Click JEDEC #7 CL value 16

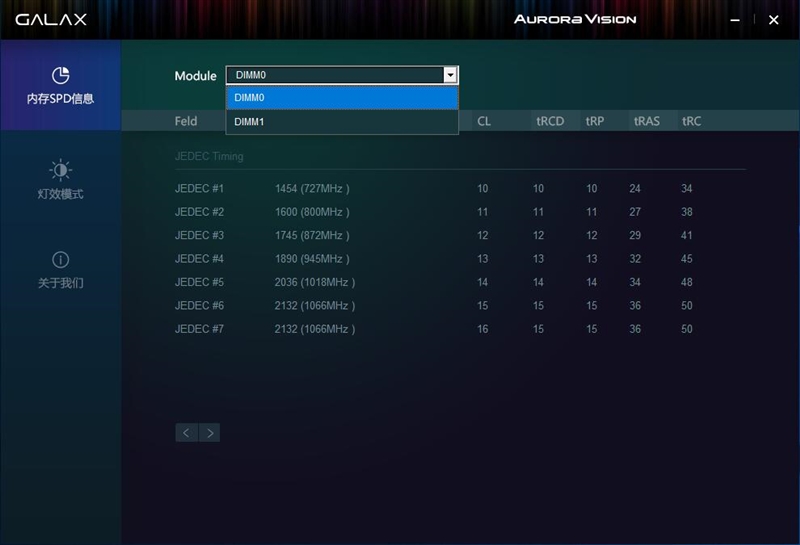coord(483,329)
